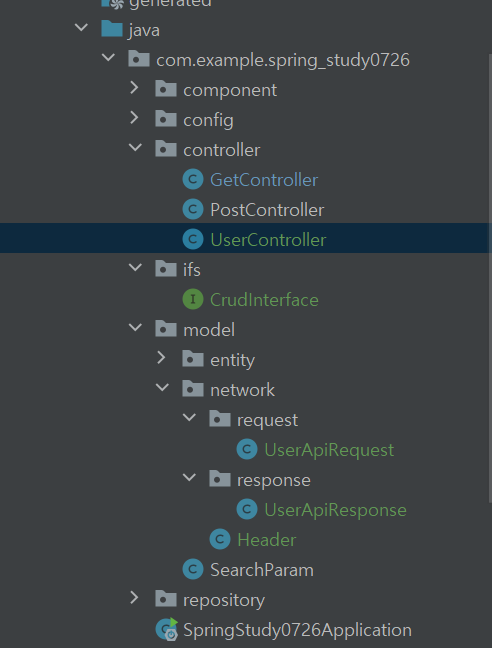492x648 pixels.
Task: Click the Header class icon
Action: coord(220,539)
